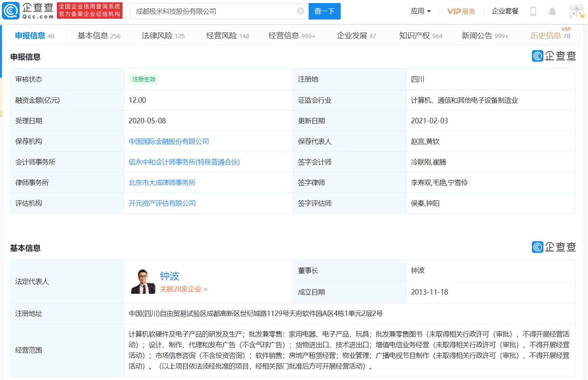Click the 审核状态 label cell
588x380 pixels.
pos(67,79)
